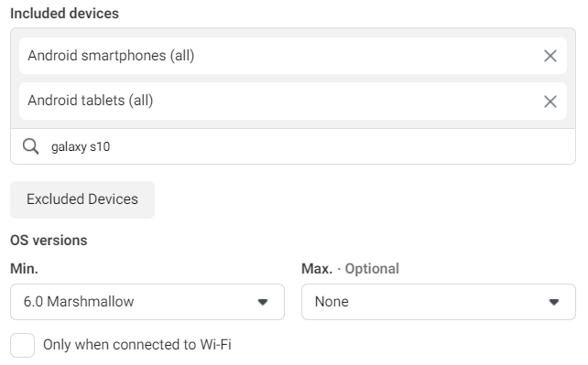The width and height of the screenshot is (588, 365).
Task: Click the arrow beside 6.0 Marshmallow
Action: 263,302
